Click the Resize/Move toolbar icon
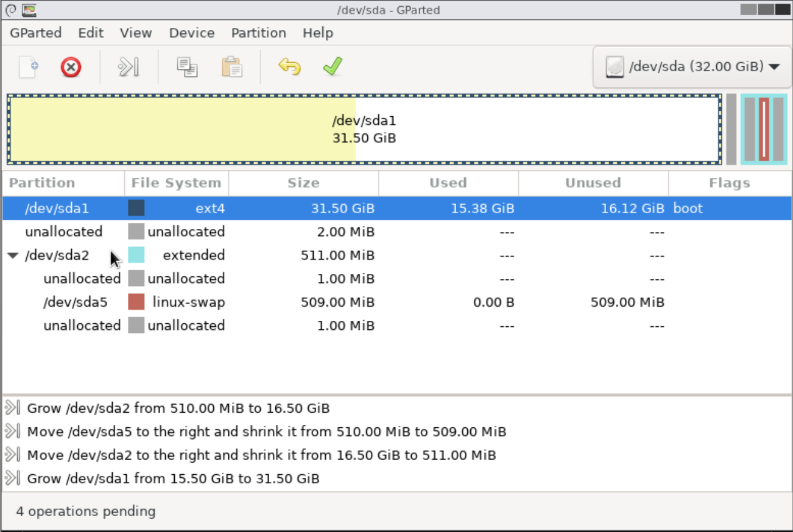 129,67
